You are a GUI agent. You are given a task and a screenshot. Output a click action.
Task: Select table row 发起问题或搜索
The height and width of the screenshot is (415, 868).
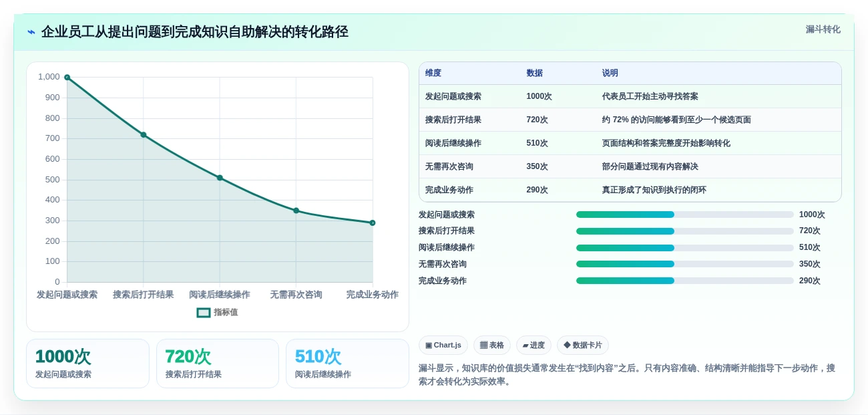pyautogui.click(x=630, y=96)
